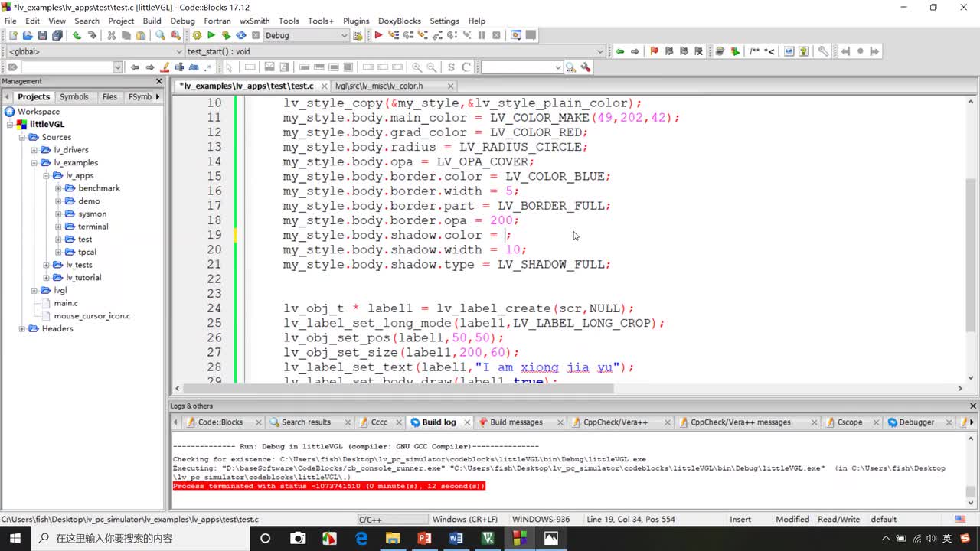The width and height of the screenshot is (980, 551).
Task: Click the Open file toolbar icon
Action: pyautogui.click(x=28, y=35)
